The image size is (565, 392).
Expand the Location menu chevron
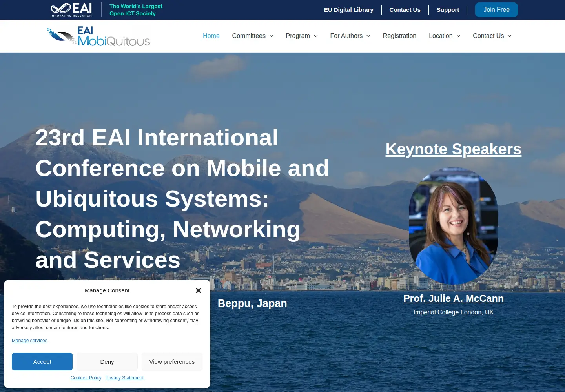(458, 36)
